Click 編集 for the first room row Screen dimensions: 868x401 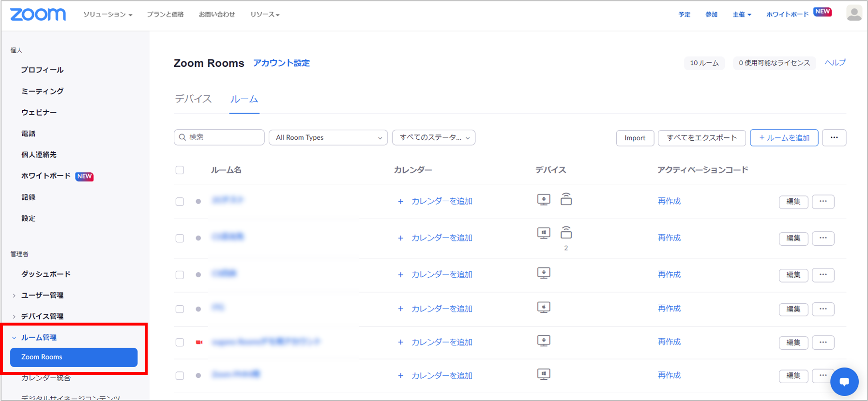(x=793, y=202)
